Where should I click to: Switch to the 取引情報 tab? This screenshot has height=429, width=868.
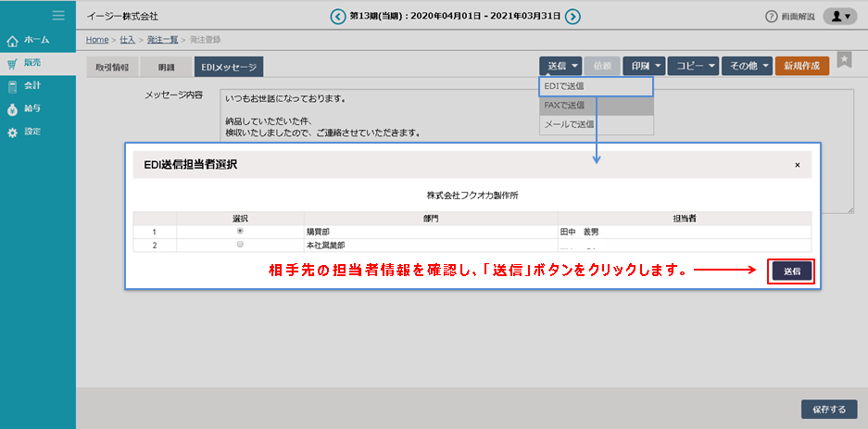tap(112, 67)
